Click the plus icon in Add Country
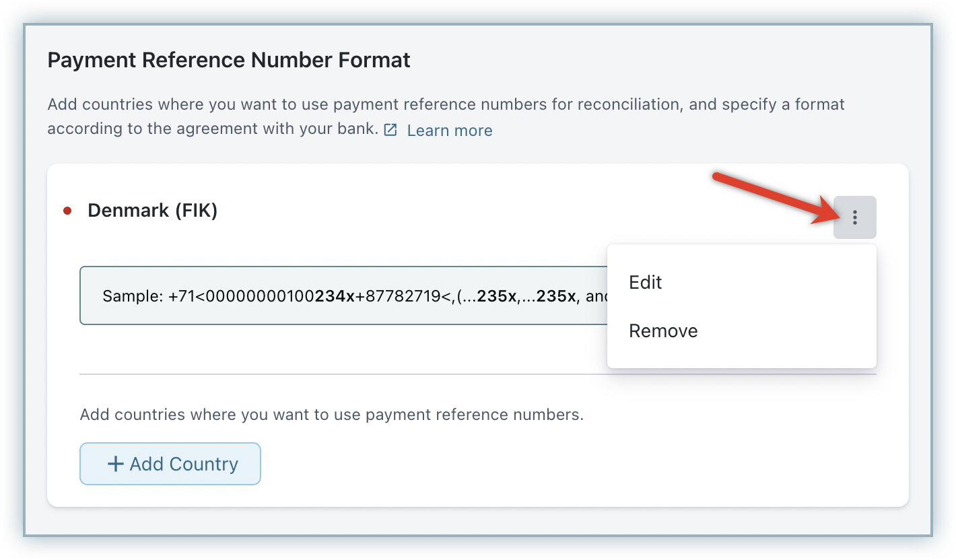Image resolution: width=956 pixels, height=560 pixels. [x=116, y=464]
